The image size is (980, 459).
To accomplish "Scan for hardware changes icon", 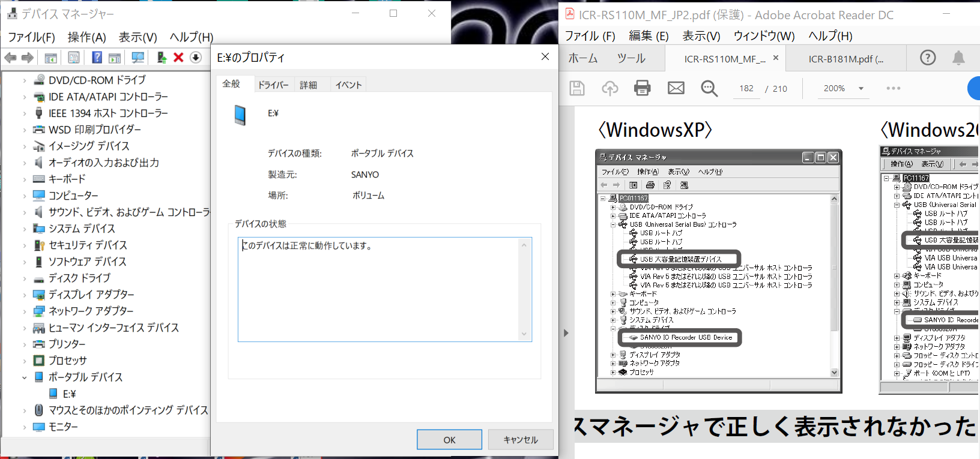I will (x=138, y=58).
